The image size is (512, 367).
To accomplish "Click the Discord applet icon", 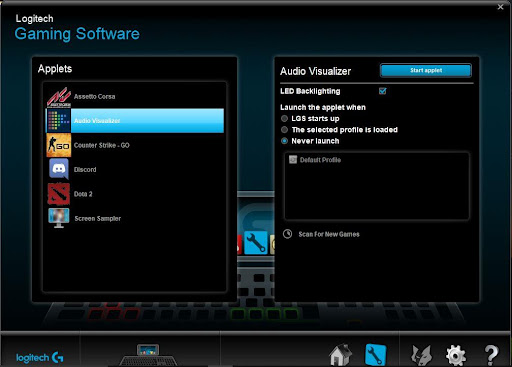I will pos(59,169).
